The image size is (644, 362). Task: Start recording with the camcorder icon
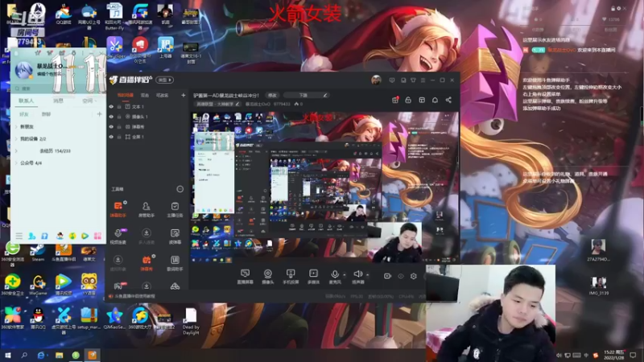387,276
